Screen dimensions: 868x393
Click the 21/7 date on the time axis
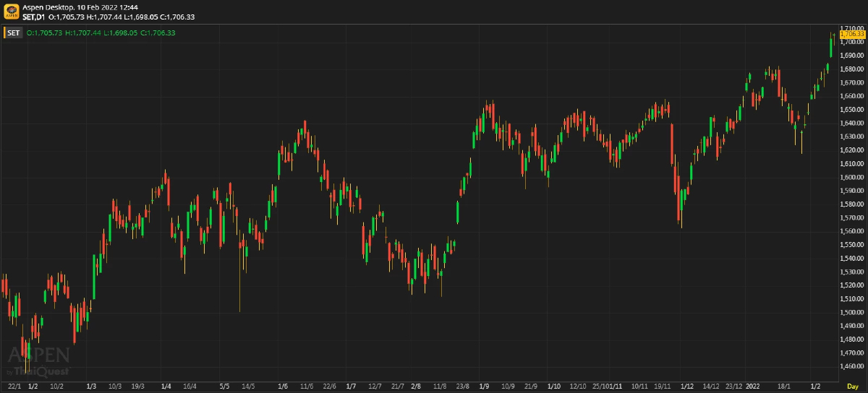(x=398, y=386)
